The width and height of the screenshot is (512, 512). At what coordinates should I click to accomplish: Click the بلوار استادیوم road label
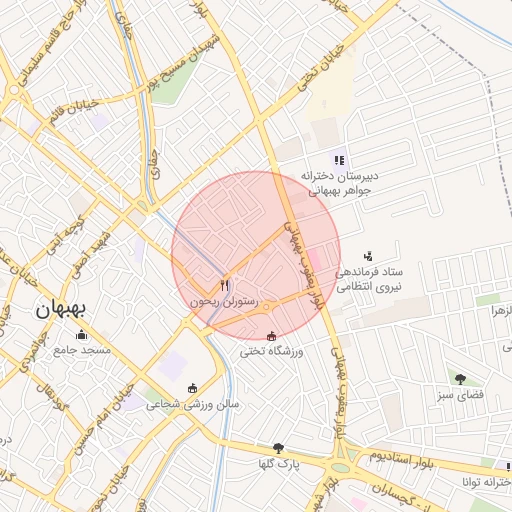[401, 460]
